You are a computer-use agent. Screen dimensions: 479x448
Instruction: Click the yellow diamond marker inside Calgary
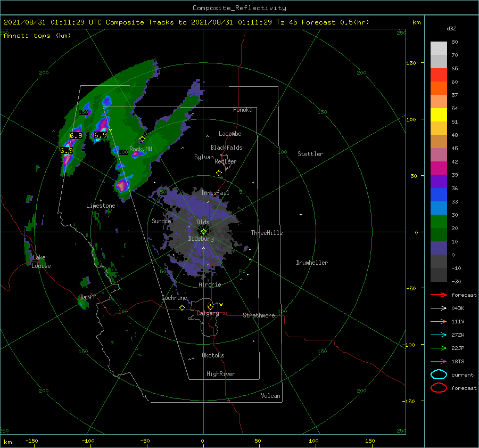(210, 307)
